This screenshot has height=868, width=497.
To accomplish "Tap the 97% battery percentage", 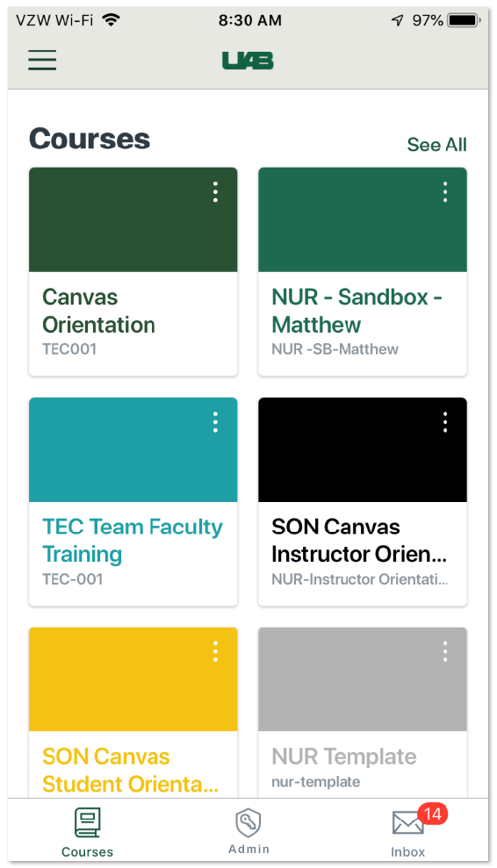I will (x=427, y=21).
